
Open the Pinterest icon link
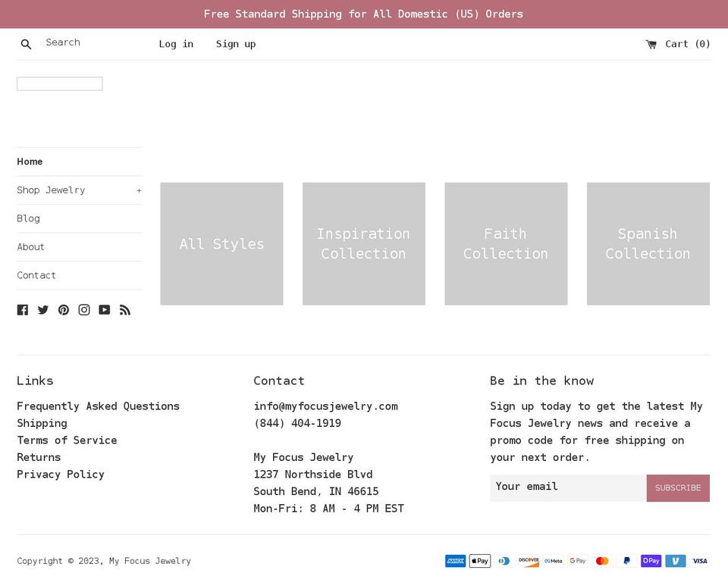64,310
